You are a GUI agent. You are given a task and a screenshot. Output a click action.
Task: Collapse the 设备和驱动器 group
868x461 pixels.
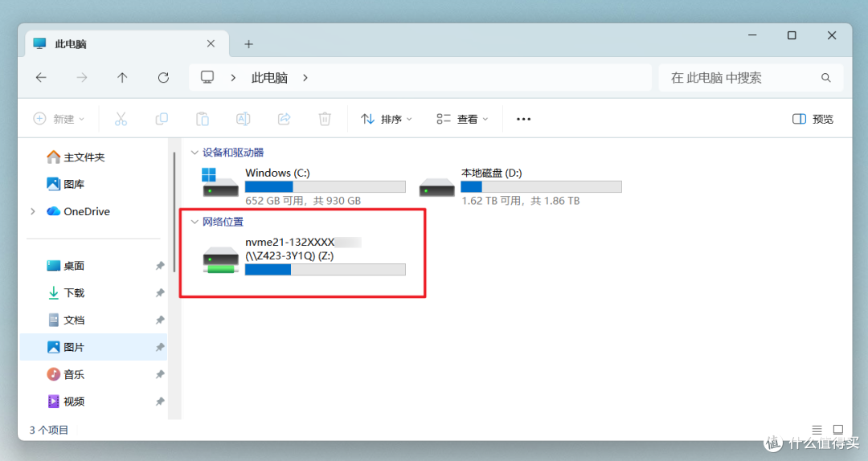(x=194, y=152)
